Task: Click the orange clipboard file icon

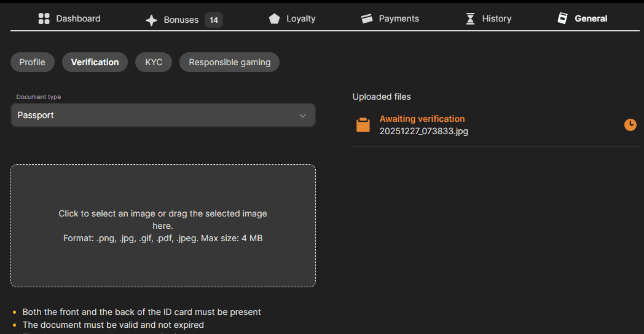Action: 363,125
